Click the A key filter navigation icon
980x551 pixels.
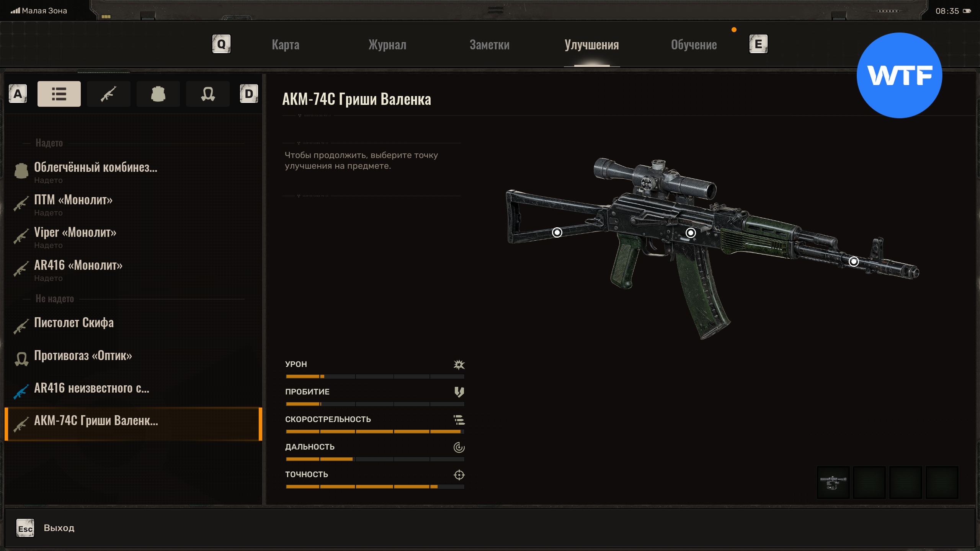tap(18, 94)
